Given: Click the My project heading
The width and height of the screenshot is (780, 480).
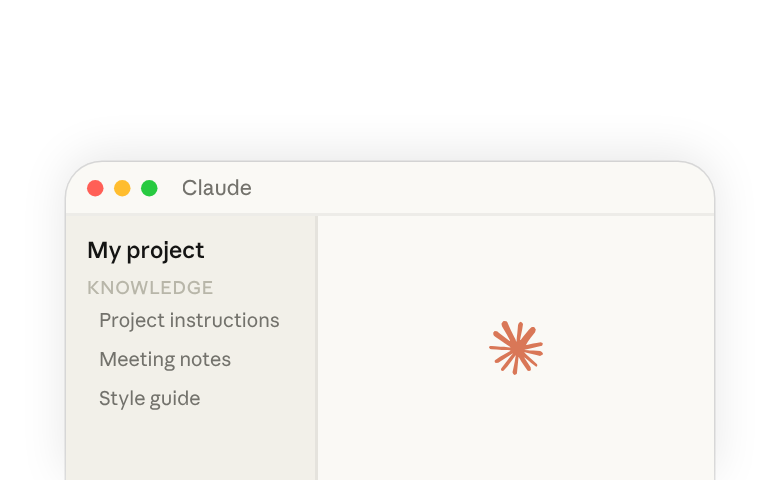Looking at the screenshot, I should [x=146, y=250].
